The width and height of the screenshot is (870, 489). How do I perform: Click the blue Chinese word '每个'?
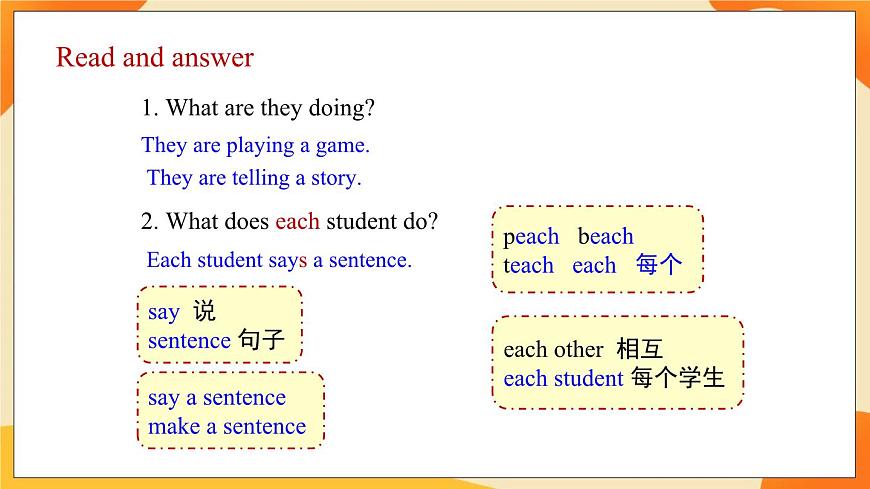pyautogui.click(x=659, y=264)
